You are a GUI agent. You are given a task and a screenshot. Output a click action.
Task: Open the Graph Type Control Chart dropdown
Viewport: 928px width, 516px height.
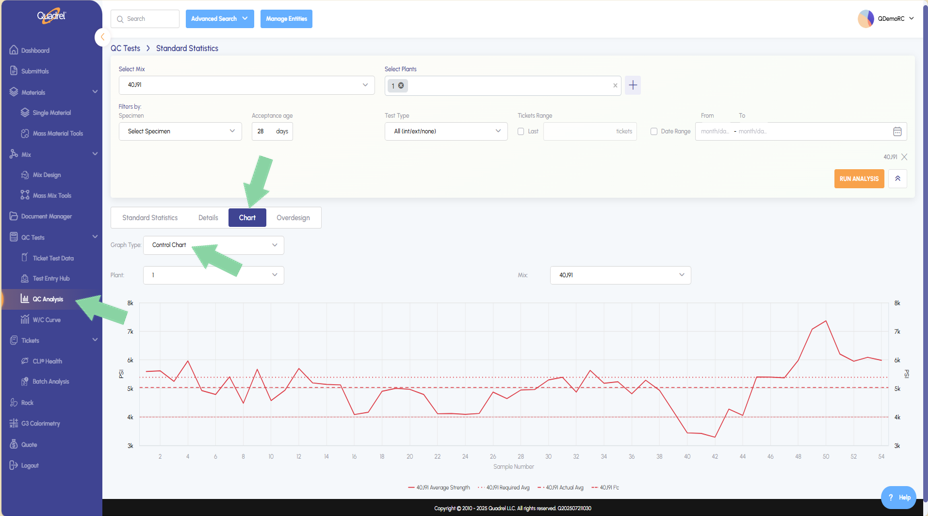214,245
